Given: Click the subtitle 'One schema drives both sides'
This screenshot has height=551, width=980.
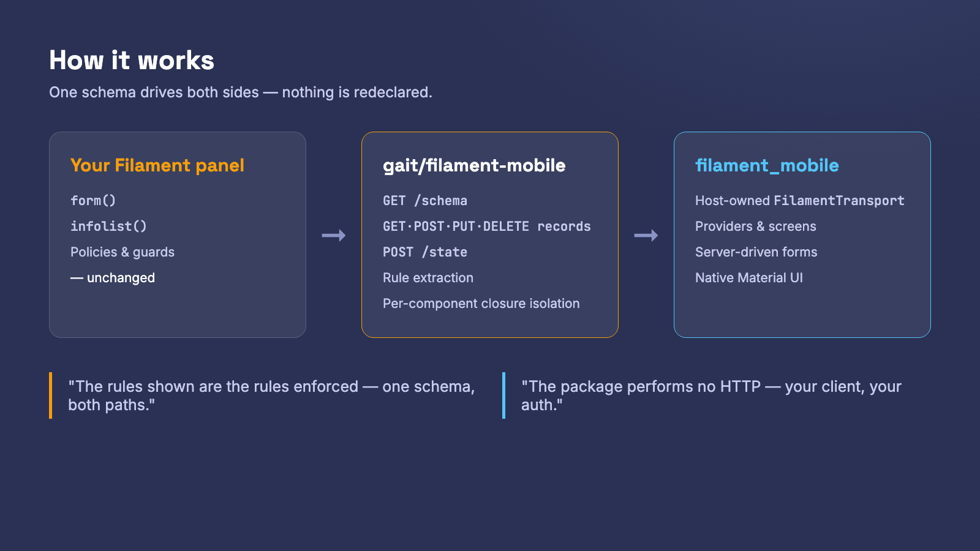Looking at the screenshot, I should click(x=154, y=92).
